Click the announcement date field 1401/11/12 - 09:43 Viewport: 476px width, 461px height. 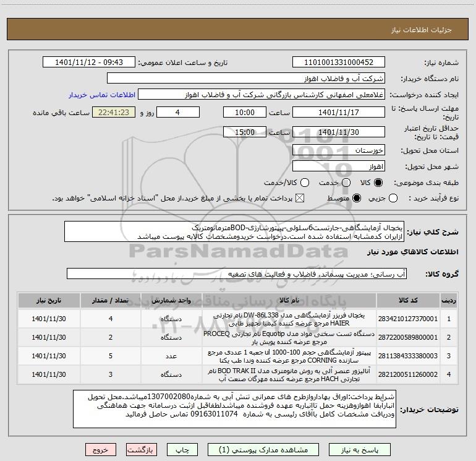[89, 62]
